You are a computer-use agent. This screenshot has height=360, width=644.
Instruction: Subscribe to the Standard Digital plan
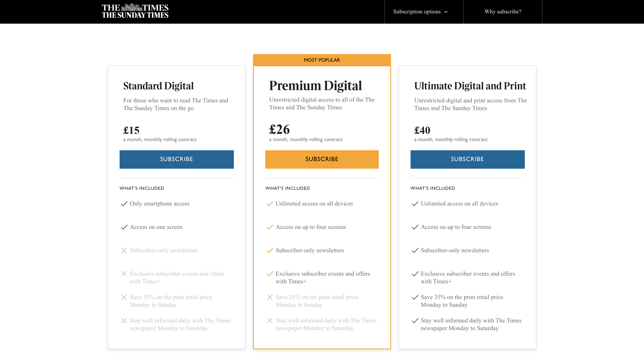click(177, 159)
